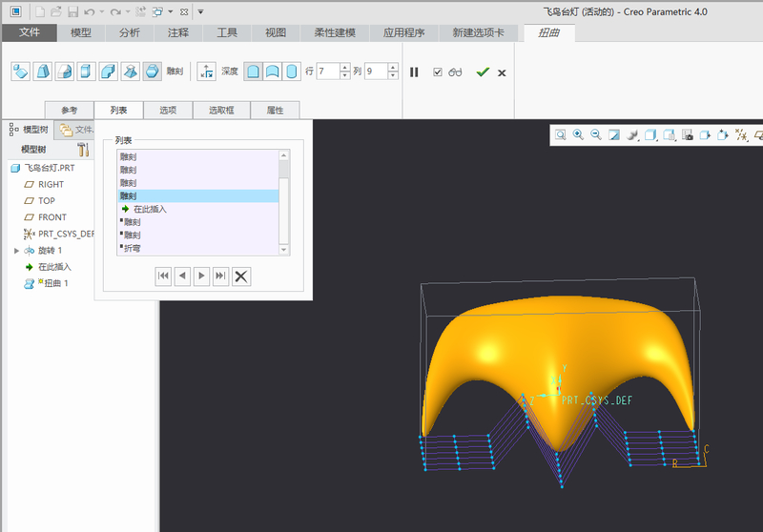The height and width of the screenshot is (532, 763).
Task: Increase the columns (列) count
Action: coord(393,68)
